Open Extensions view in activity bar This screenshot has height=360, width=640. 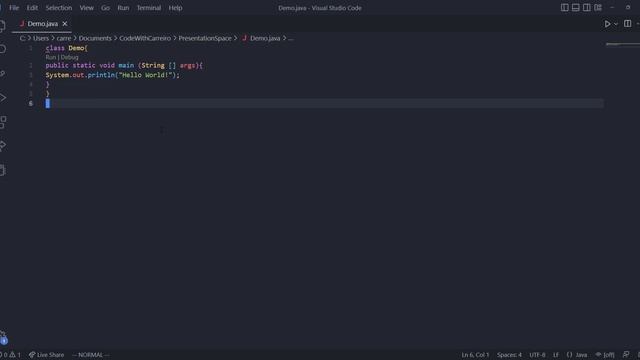[2, 122]
